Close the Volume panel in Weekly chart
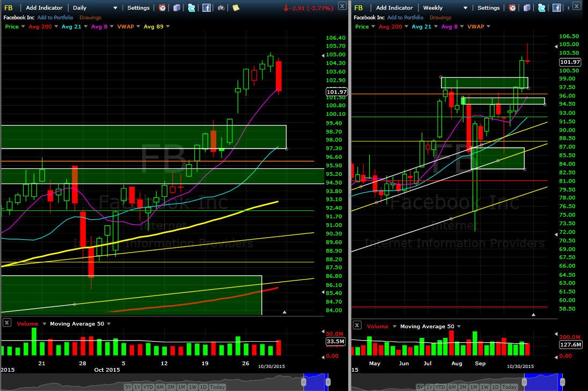 pyautogui.click(x=357, y=325)
